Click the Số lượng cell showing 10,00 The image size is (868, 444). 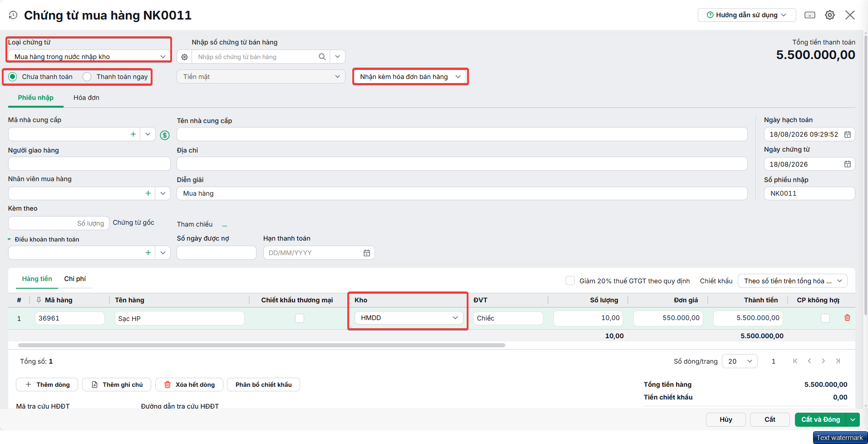(x=588, y=318)
